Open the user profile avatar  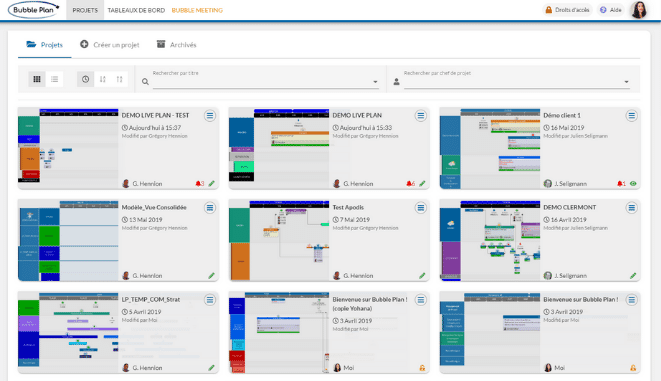(x=639, y=10)
